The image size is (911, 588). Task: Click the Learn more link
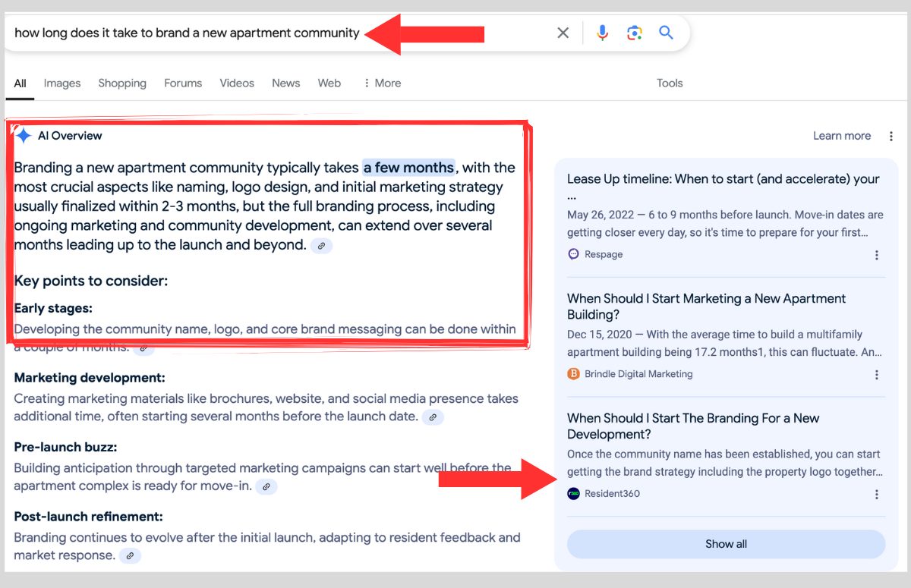click(x=841, y=136)
